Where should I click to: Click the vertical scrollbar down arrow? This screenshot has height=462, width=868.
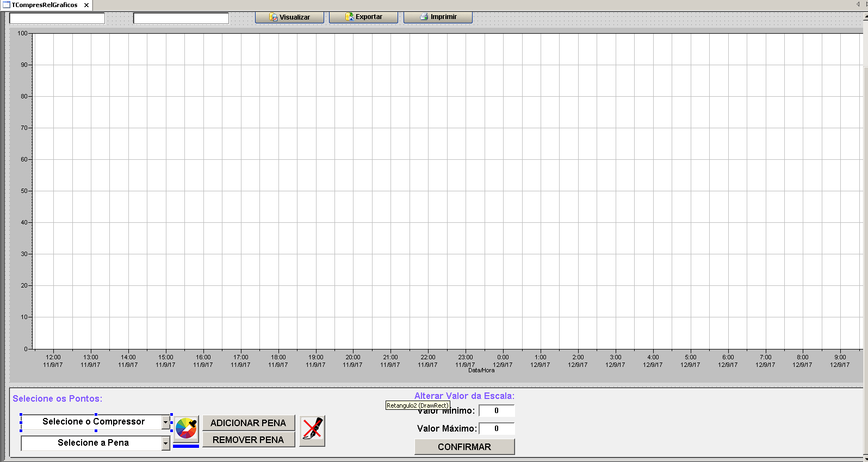[865, 459]
